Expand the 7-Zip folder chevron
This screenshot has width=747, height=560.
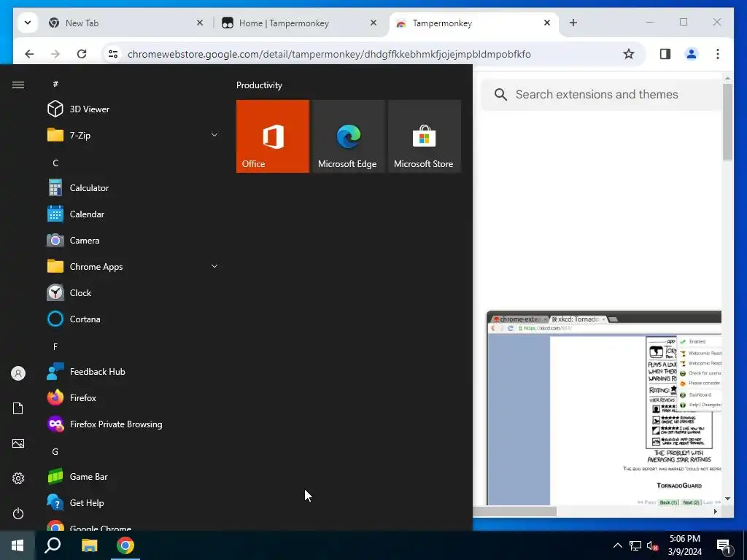[x=214, y=135]
